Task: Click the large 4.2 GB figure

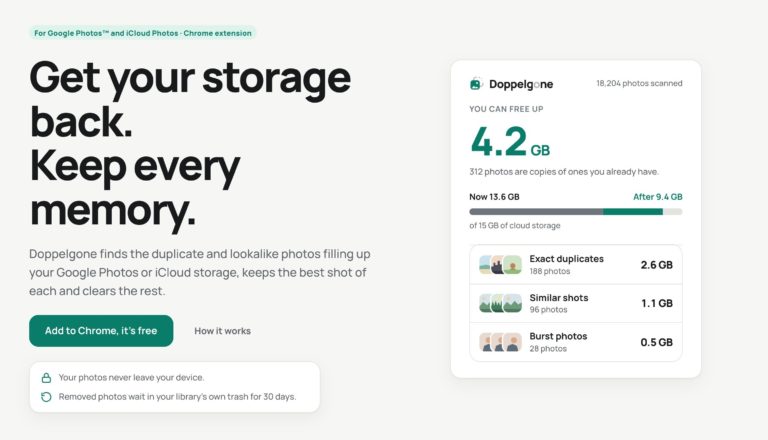Action: [509, 142]
